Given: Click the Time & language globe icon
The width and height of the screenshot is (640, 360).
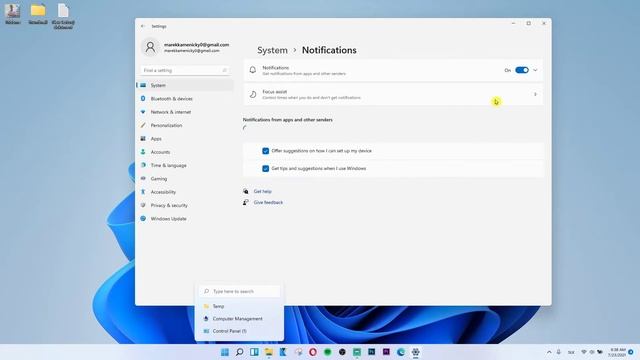Looking at the screenshot, I should (x=143, y=165).
